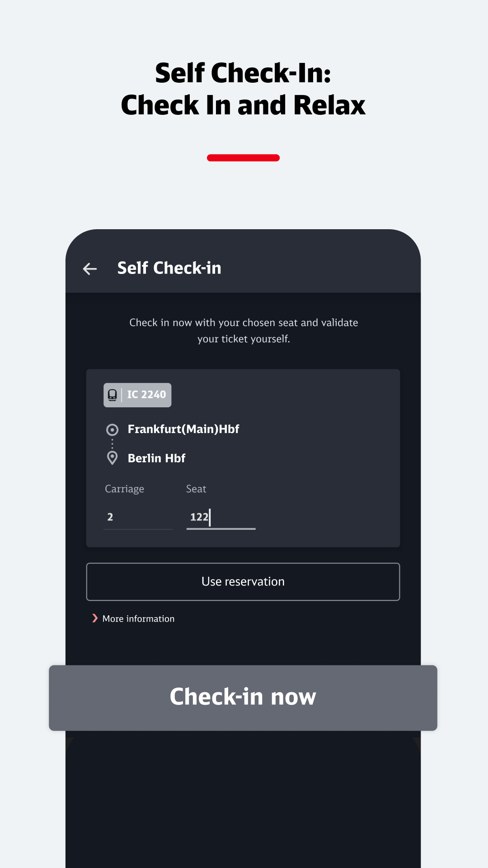Click the dotted route line between stations
The image size is (488, 868).
click(112, 443)
